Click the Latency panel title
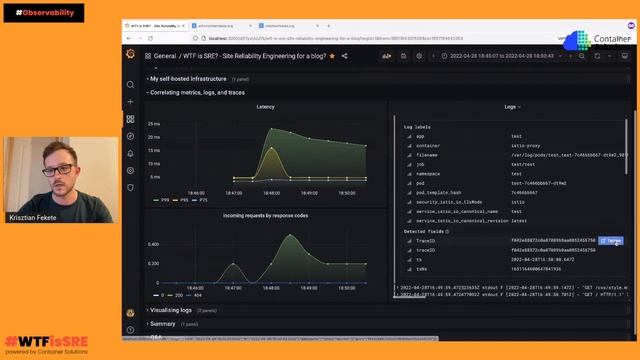This screenshot has height=360, width=640. click(265, 107)
